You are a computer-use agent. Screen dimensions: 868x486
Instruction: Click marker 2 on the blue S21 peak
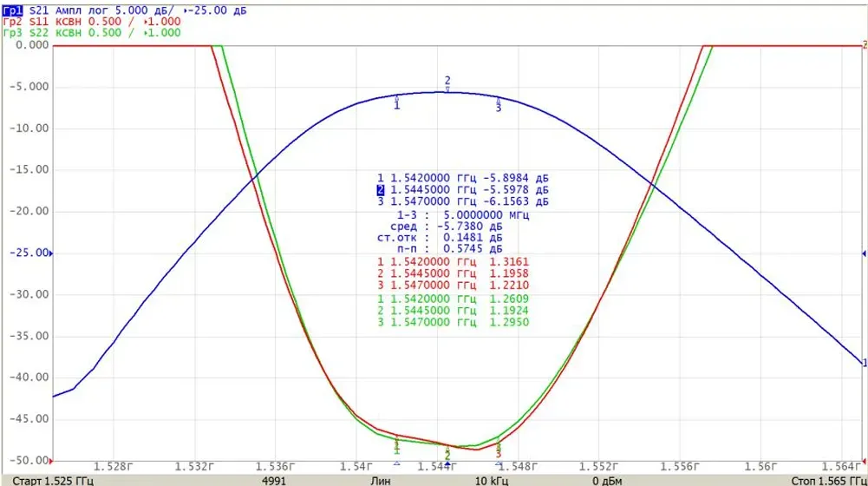[x=447, y=83]
